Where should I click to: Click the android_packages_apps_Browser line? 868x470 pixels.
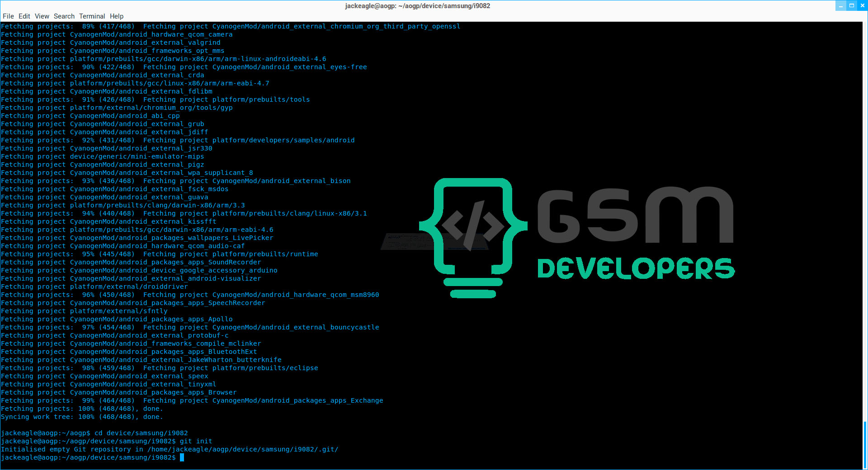(x=119, y=392)
